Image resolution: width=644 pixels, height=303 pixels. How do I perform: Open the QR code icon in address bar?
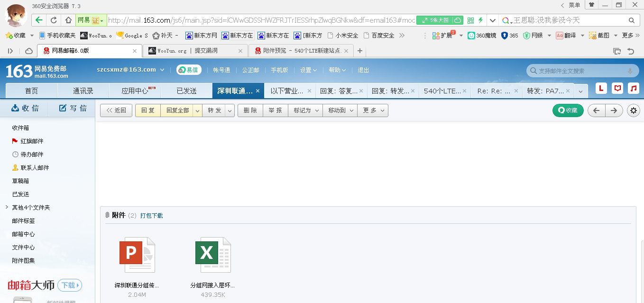(x=470, y=20)
